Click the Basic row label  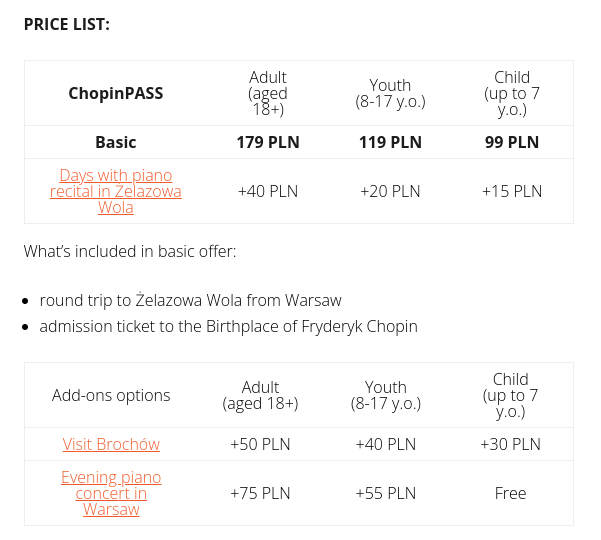(x=116, y=142)
